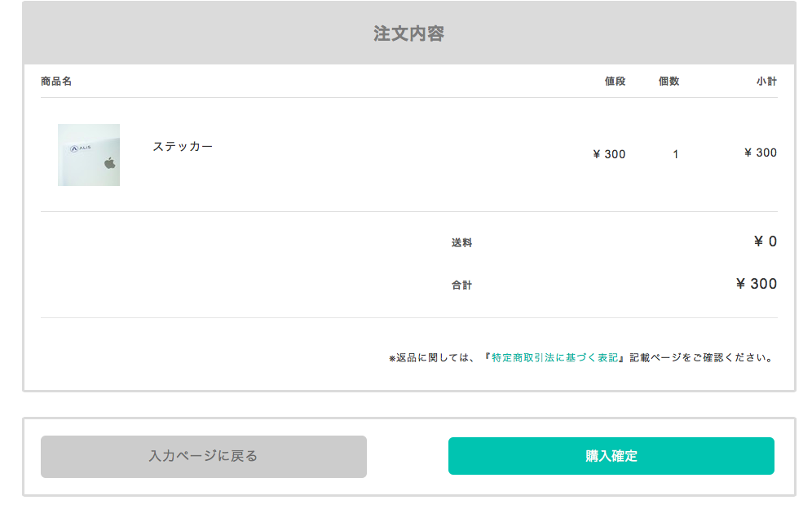
Task: Select the ステッカー product name
Action: (183, 146)
